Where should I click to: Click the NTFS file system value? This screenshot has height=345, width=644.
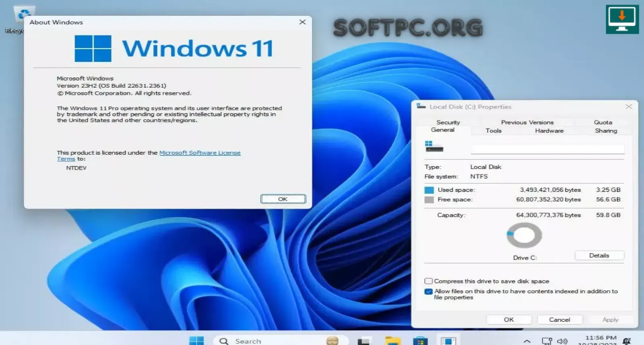coord(479,177)
